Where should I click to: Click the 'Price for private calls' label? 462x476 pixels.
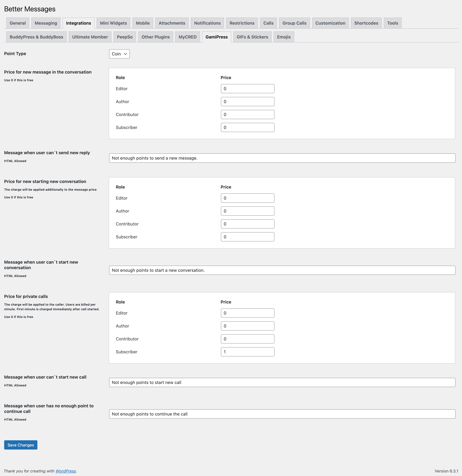click(x=26, y=296)
